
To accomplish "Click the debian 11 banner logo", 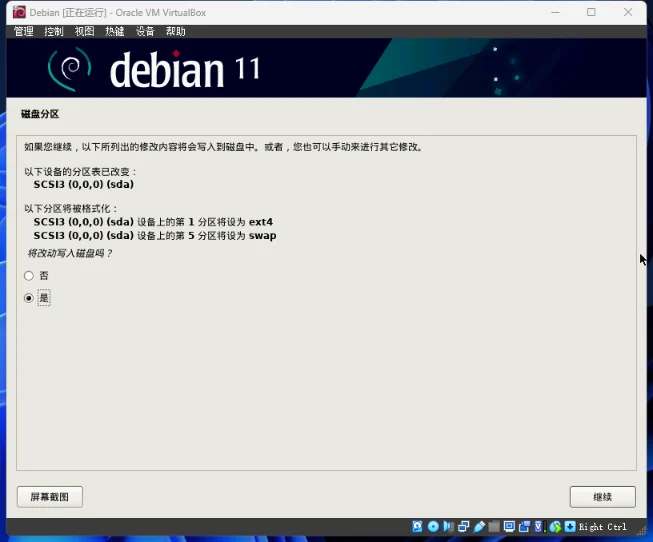I will [x=154, y=69].
